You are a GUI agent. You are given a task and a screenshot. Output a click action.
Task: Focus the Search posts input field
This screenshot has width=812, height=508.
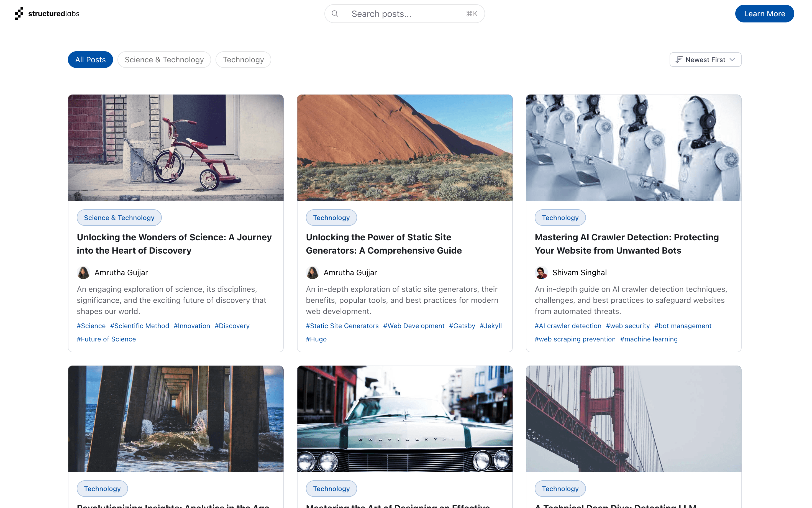click(404, 14)
